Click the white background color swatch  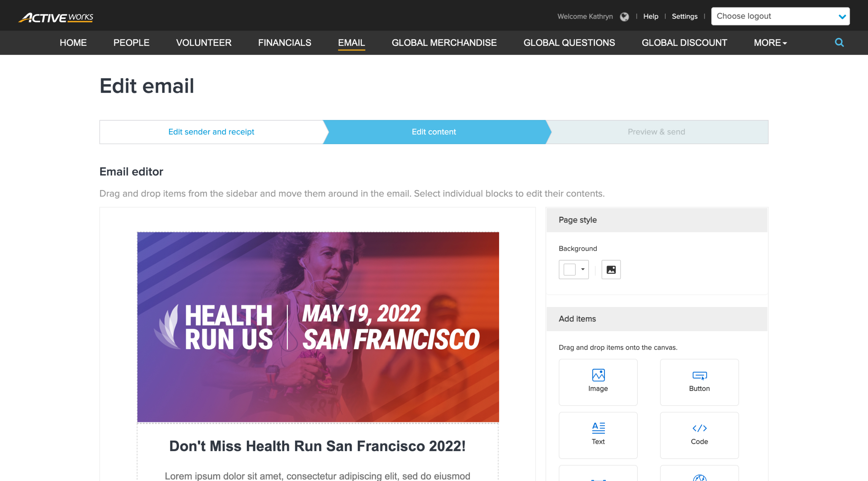[x=569, y=269]
